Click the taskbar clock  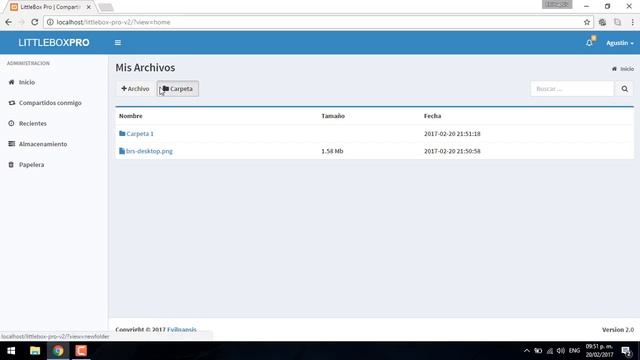pyautogui.click(x=599, y=351)
